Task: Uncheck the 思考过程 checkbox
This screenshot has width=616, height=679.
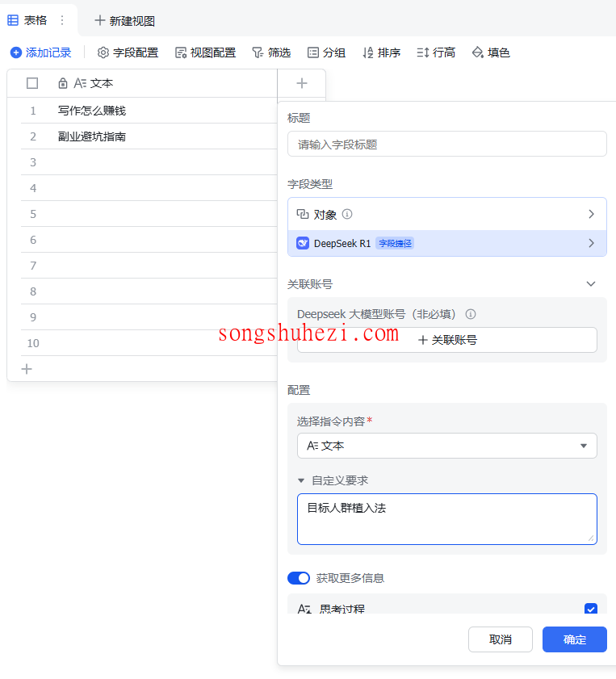Action: tap(591, 609)
